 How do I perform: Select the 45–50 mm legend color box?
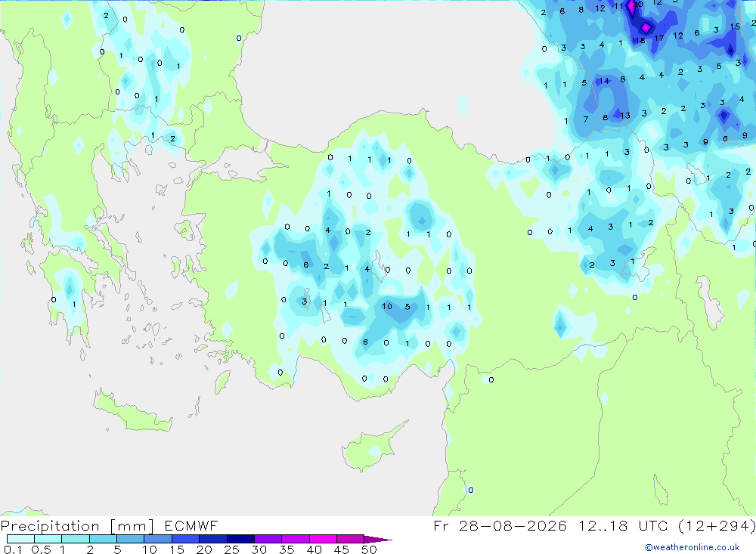pyautogui.click(x=351, y=539)
